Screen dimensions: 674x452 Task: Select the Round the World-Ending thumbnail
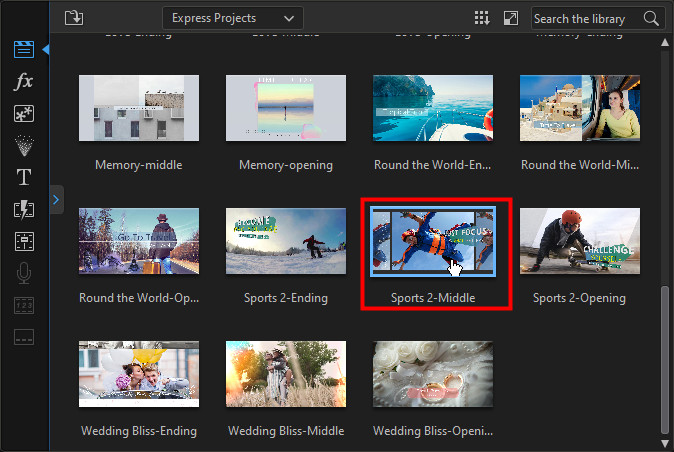pyautogui.click(x=433, y=108)
